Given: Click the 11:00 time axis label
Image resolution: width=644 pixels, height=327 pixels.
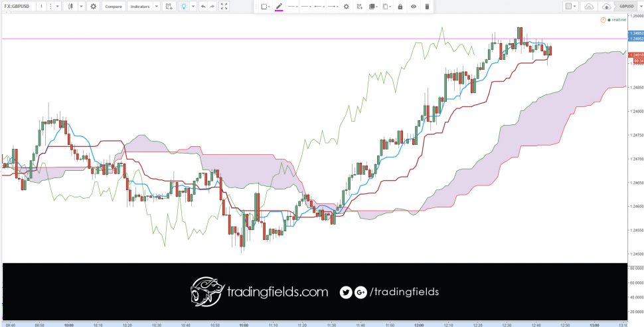Looking at the screenshot, I should tap(244, 324).
